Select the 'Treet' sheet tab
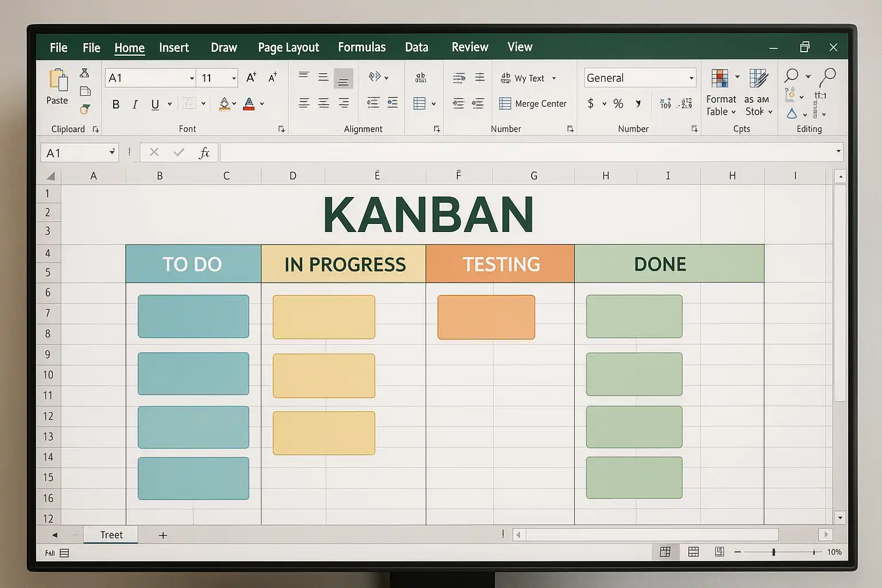Screen dimensions: 882x588 (111, 535)
